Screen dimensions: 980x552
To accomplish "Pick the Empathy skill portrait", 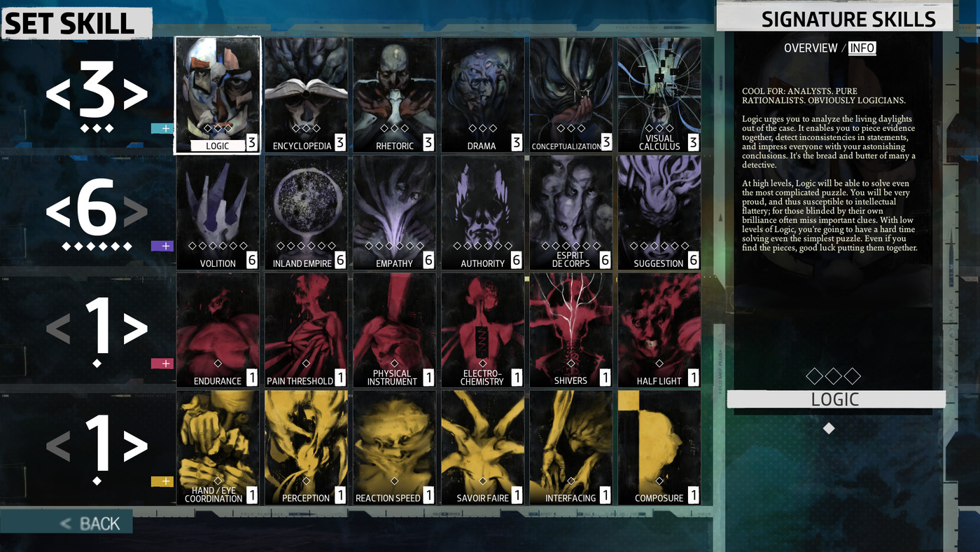I will click(394, 213).
